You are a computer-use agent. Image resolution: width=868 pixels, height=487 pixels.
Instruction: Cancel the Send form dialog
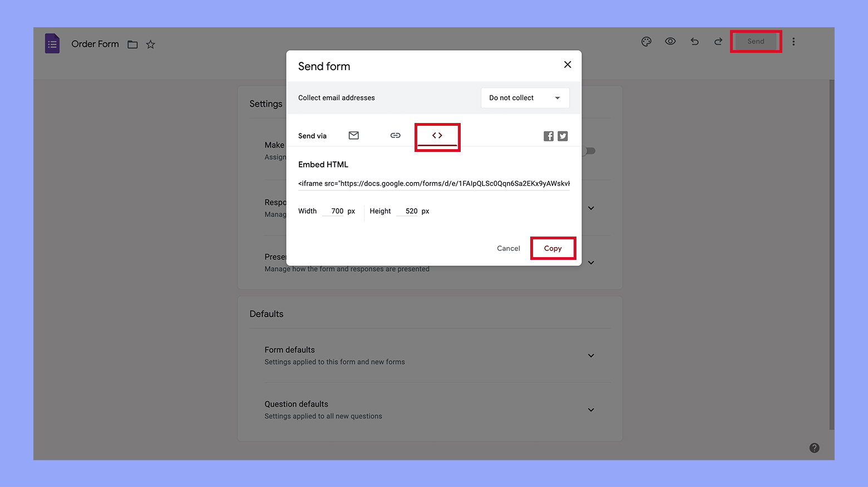pyautogui.click(x=507, y=248)
